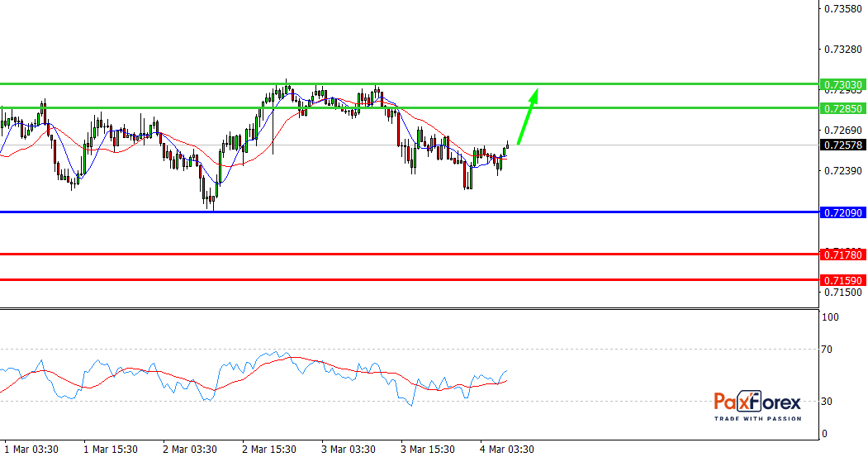
Task: Click the 0.72690 price axis value
Action: click(x=843, y=131)
